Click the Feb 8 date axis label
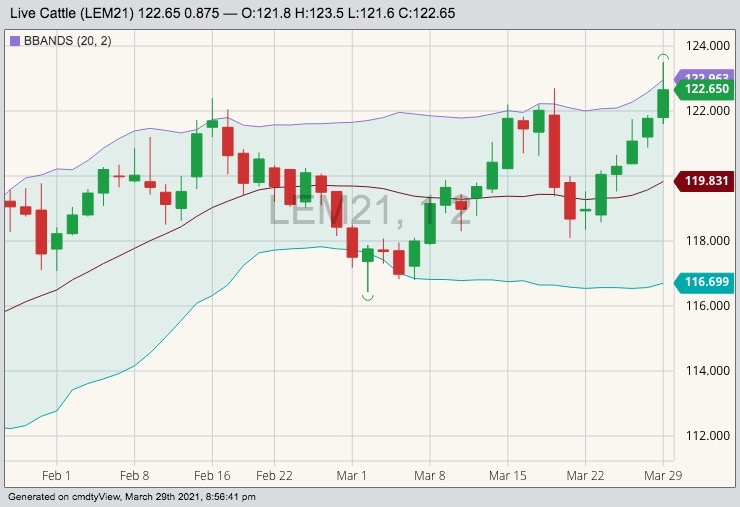The image size is (740, 507). [135, 475]
